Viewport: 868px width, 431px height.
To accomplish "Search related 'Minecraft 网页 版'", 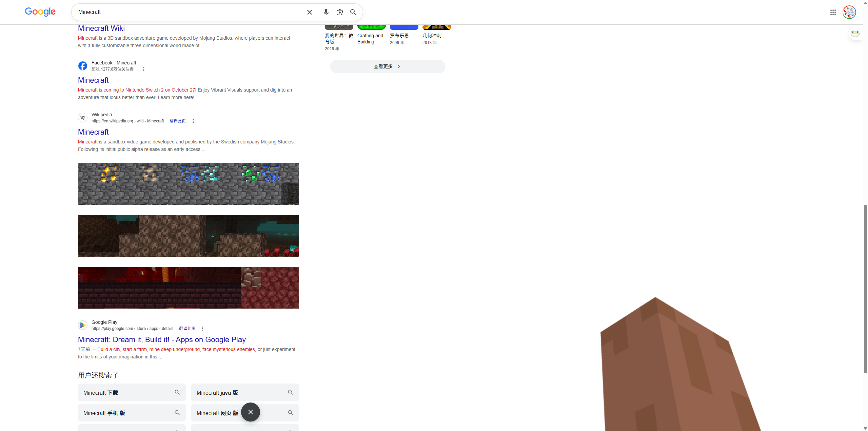I will pos(245,413).
